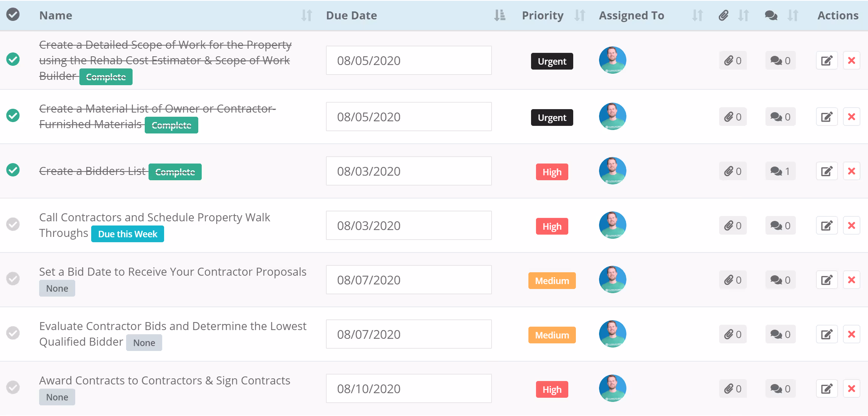Sort by the Name column arrows
Image resolution: width=868 pixels, height=416 pixels.
[x=307, y=15]
